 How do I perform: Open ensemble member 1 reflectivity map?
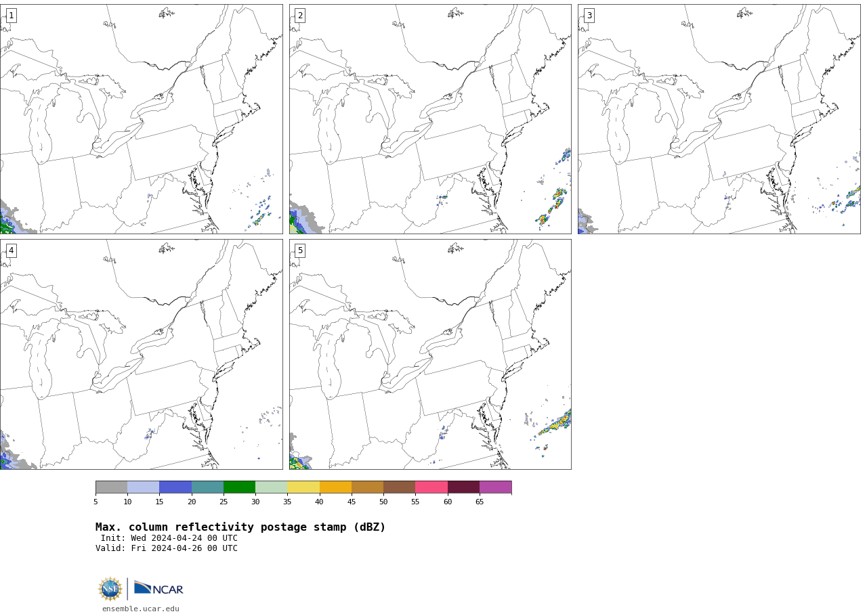point(141,119)
